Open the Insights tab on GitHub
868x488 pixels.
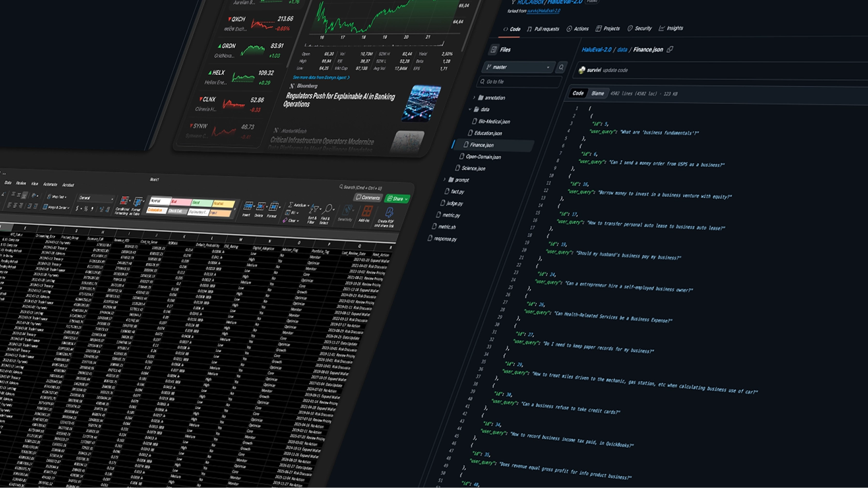671,29
